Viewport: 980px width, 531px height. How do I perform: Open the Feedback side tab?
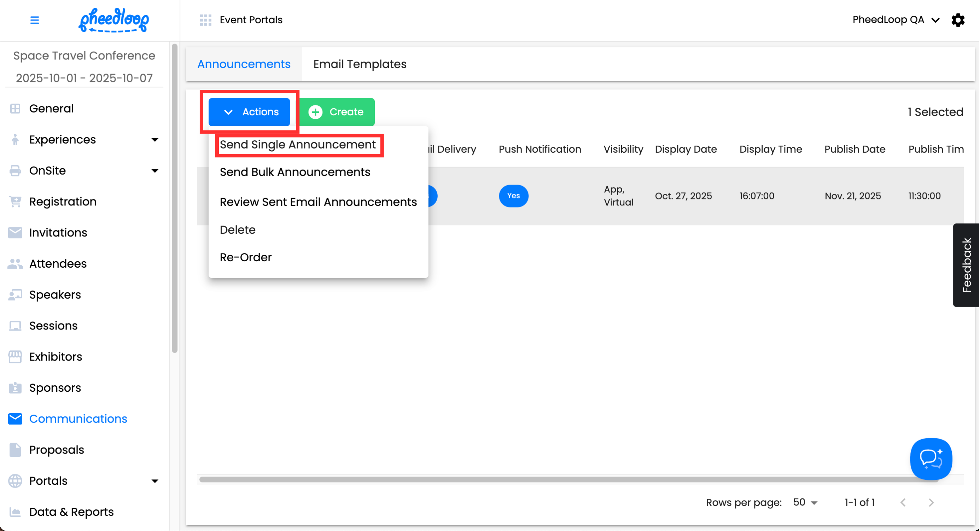(x=966, y=265)
